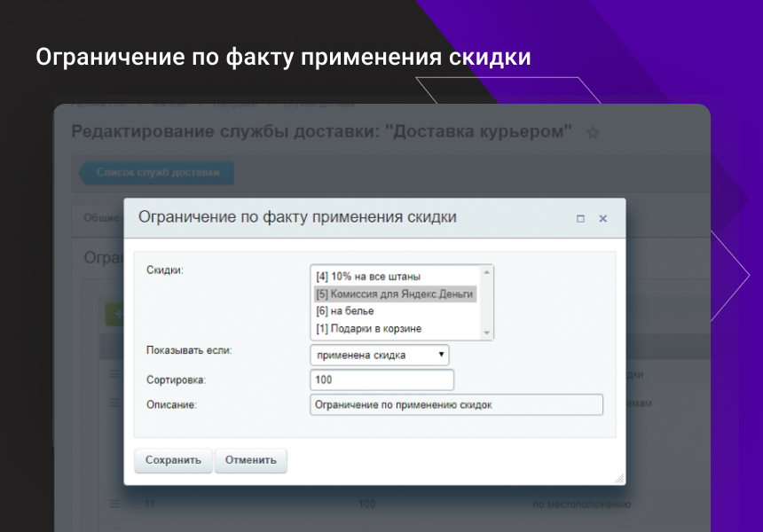The width and height of the screenshot is (763, 532).
Task: Click the scroll up arrow in discounts list
Action: click(x=486, y=272)
